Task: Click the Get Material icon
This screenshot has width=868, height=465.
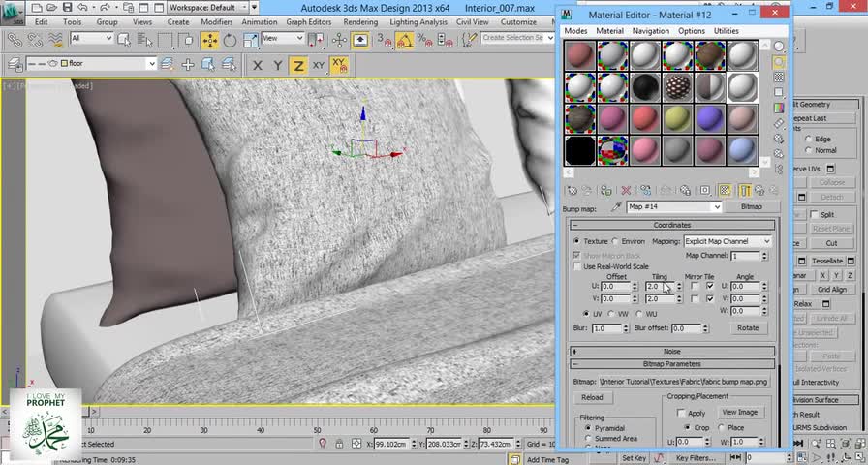Action: (x=572, y=191)
